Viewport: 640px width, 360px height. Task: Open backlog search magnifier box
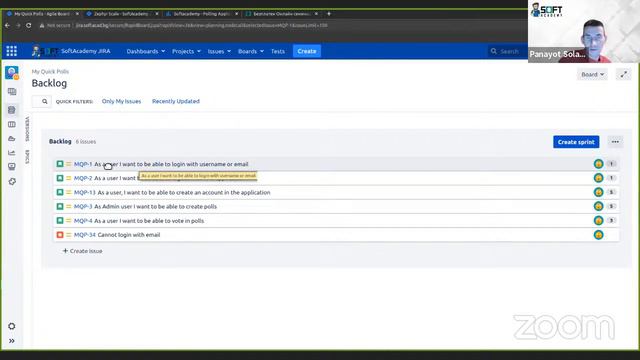[42, 101]
